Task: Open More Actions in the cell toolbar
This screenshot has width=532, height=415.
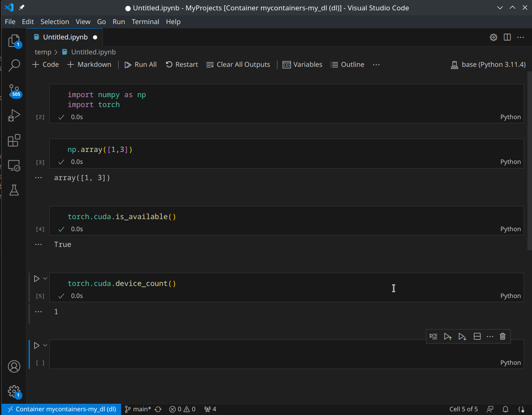Action: 490,336
